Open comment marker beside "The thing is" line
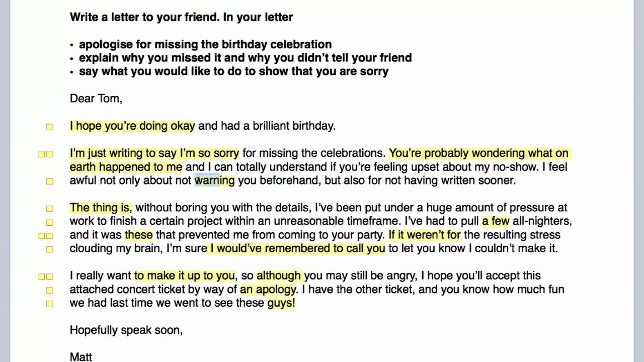This screenshot has height=362, width=644. (x=49, y=208)
